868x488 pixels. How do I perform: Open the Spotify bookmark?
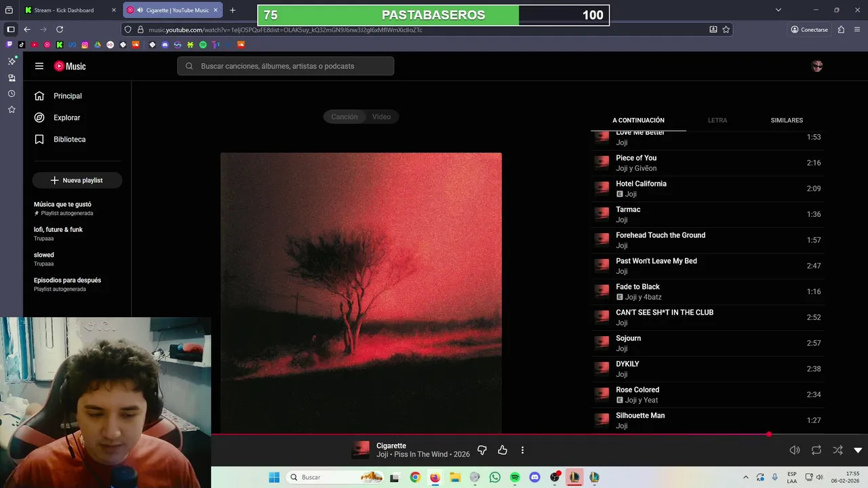[203, 45]
